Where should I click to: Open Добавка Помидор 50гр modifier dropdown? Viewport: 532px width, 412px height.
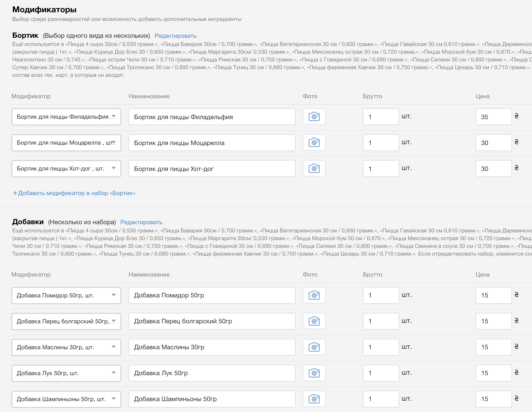[x=66, y=295]
